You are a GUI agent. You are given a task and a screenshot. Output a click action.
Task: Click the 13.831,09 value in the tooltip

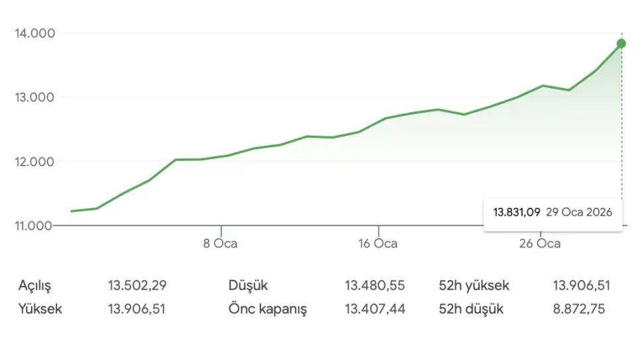pyautogui.click(x=517, y=212)
